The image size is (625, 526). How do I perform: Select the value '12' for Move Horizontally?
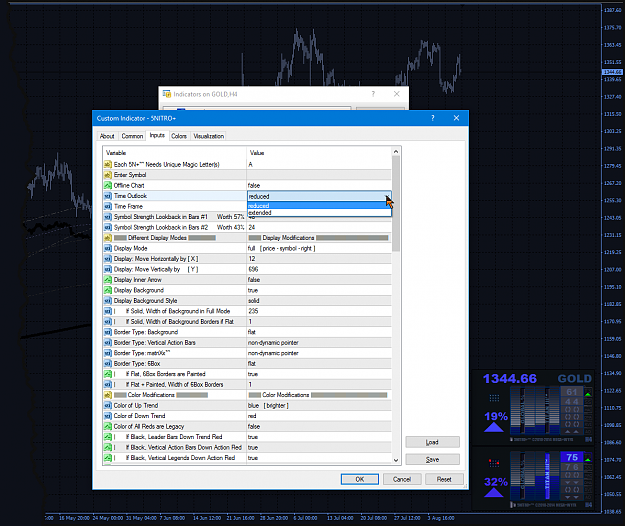point(252,259)
